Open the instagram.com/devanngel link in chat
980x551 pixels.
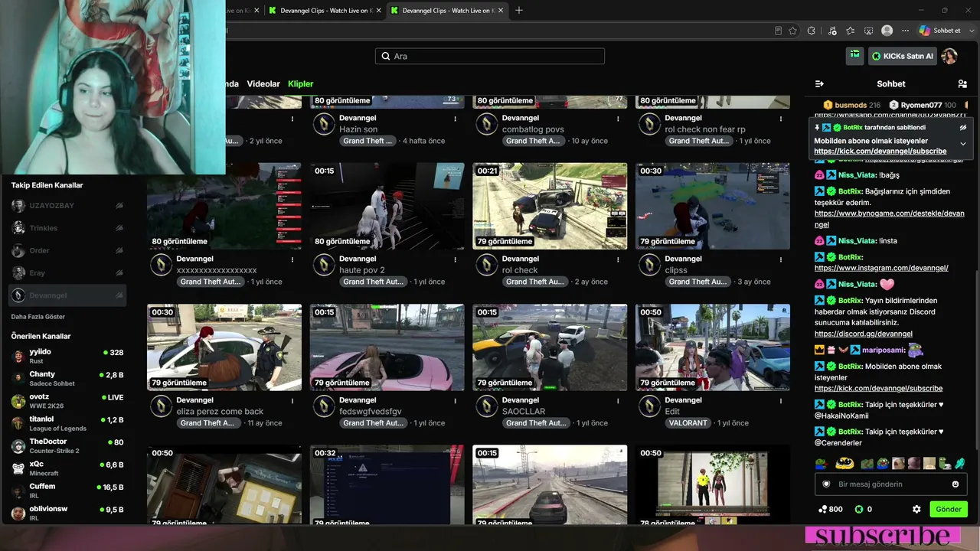point(881,268)
